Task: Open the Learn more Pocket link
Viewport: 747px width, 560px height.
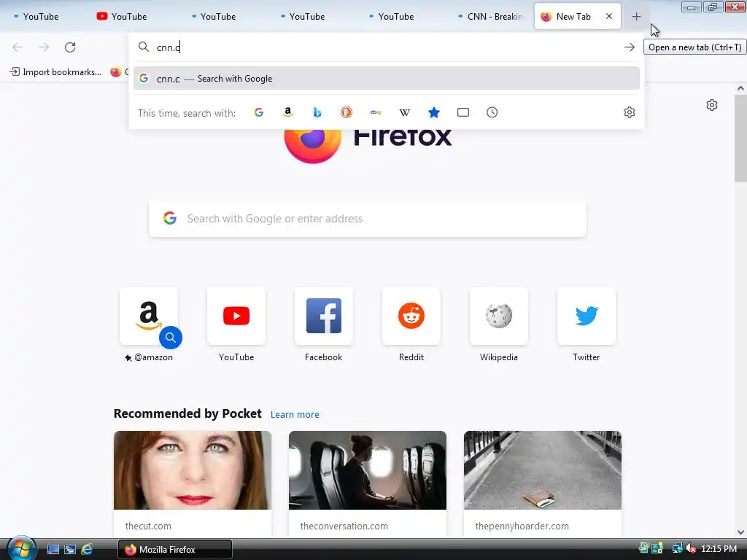Action: pos(295,415)
